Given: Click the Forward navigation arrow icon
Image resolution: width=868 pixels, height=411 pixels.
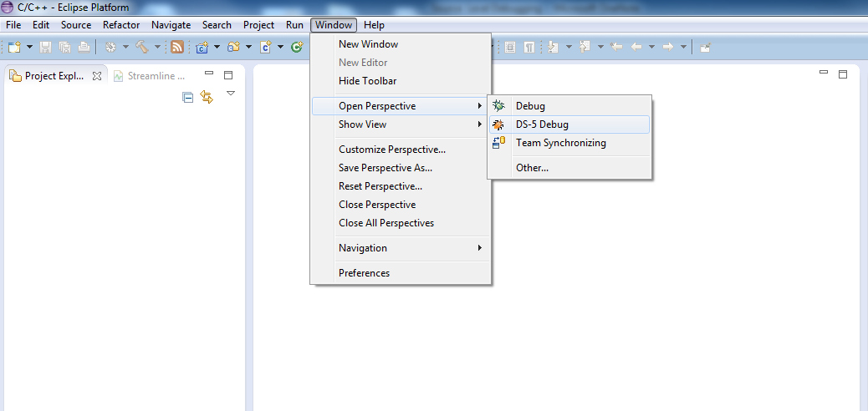Looking at the screenshot, I should point(667,47).
